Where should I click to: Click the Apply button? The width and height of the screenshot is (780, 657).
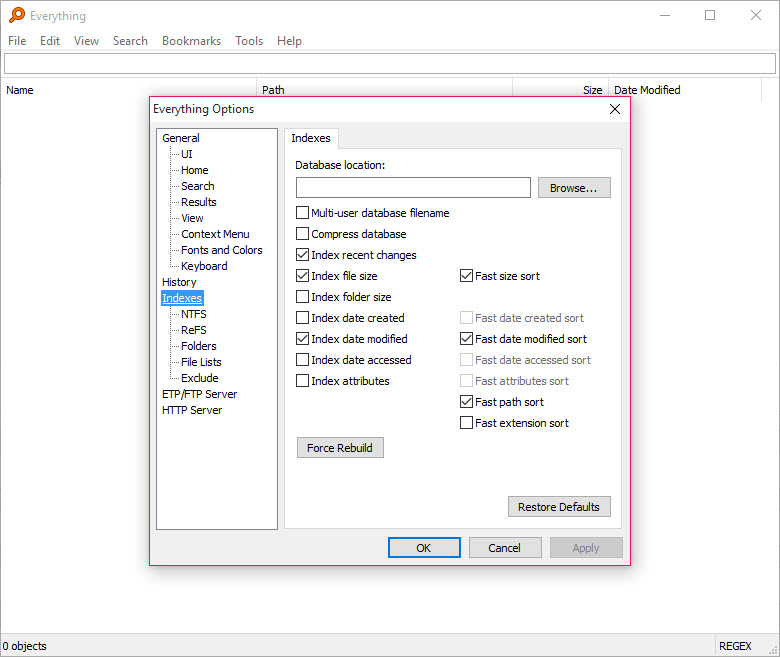point(586,548)
